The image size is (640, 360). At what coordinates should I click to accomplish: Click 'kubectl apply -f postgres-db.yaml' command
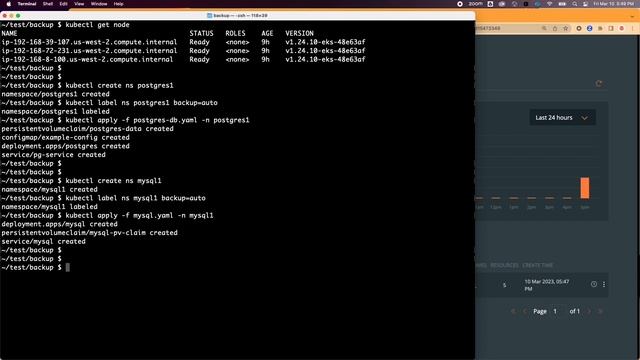(x=158, y=120)
